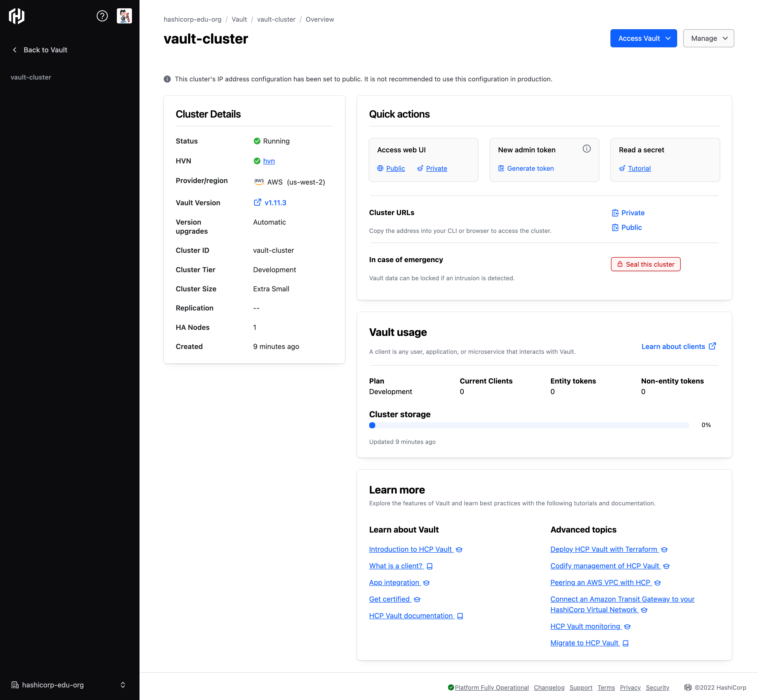Click the icon beside Tutorial link
758x700 pixels.
click(622, 168)
